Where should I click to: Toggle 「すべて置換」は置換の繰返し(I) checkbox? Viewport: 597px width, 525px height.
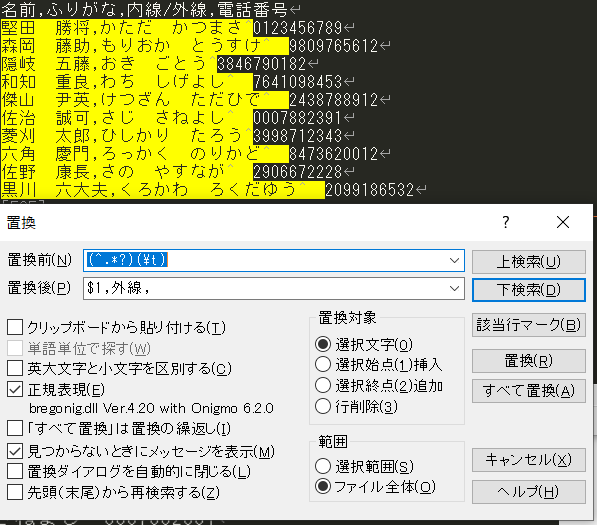(x=15, y=428)
